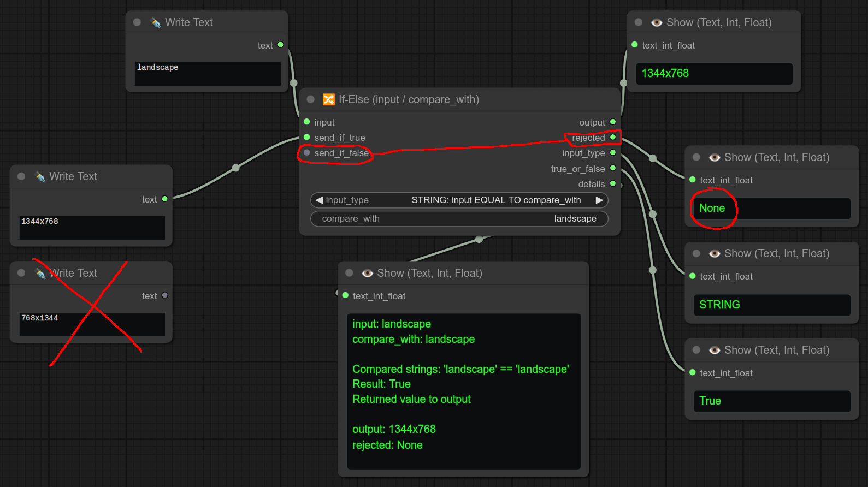This screenshot has height=487, width=868.
Task: Click the right arrow of input_type selector
Action: pyautogui.click(x=599, y=200)
